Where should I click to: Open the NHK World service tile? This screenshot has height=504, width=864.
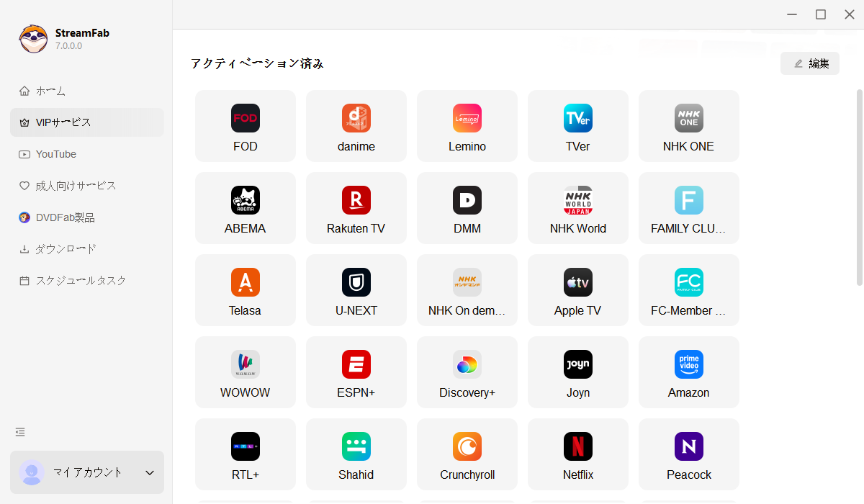click(577, 208)
